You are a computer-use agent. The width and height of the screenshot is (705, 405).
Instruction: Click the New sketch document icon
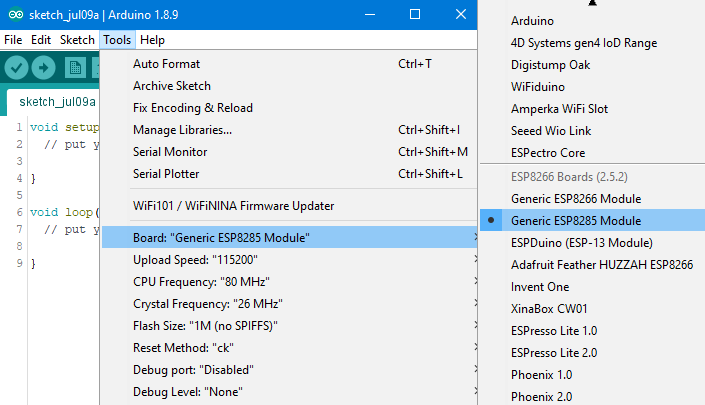pos(75,68)
